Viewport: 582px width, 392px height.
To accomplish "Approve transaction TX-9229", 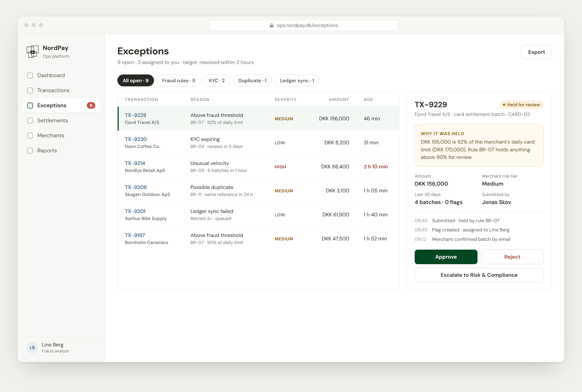I will tap(446, 257).
